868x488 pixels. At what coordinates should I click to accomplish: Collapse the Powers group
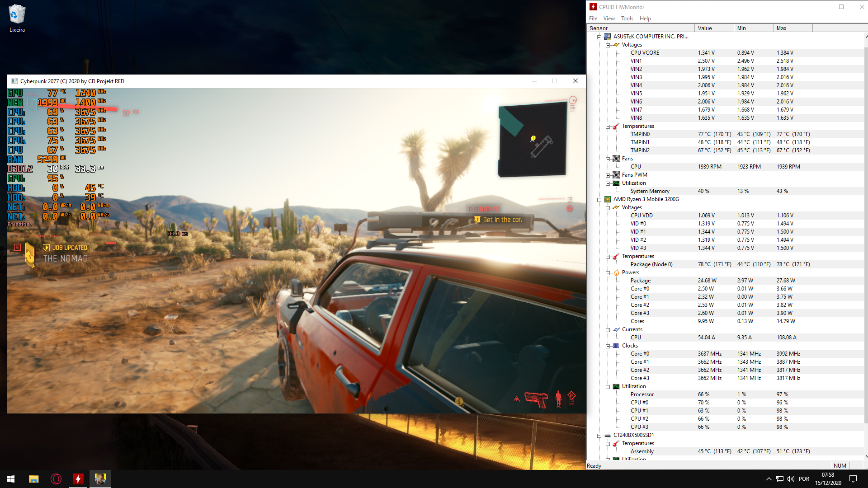(x=608, y=272)
